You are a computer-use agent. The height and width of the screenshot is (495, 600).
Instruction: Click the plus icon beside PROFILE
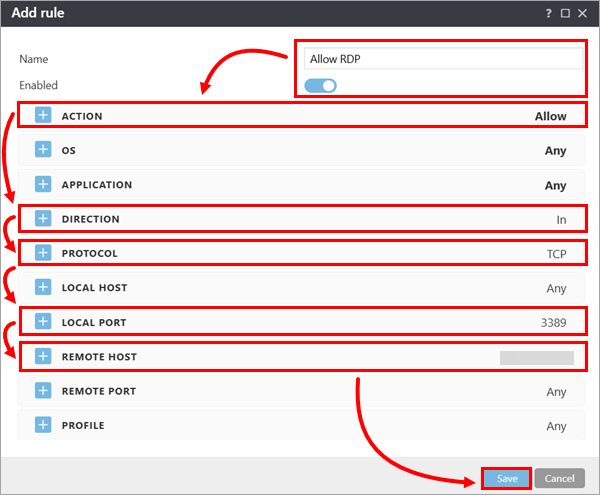tap(43, 425)
